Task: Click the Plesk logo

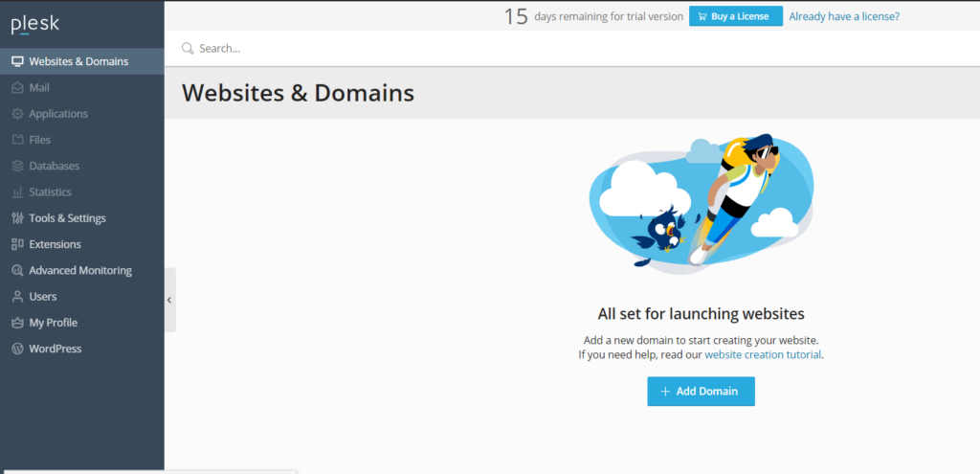Action: [34, 25]
